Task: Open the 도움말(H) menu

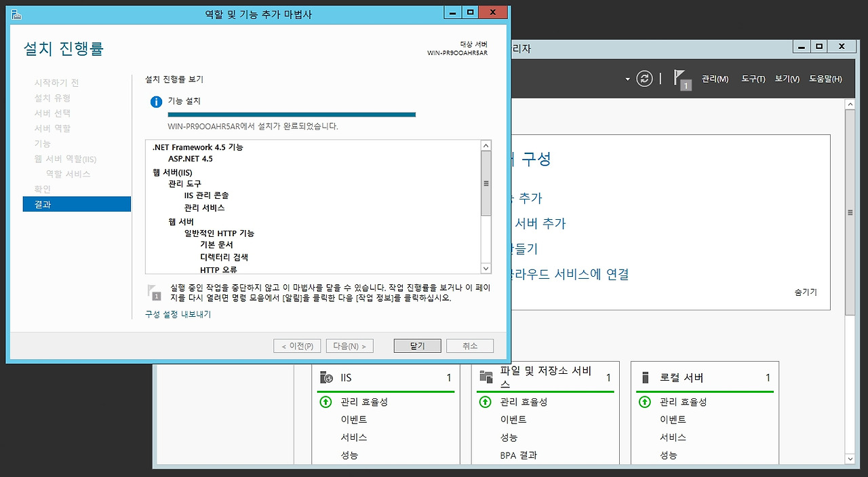Action: coord(825,79)
